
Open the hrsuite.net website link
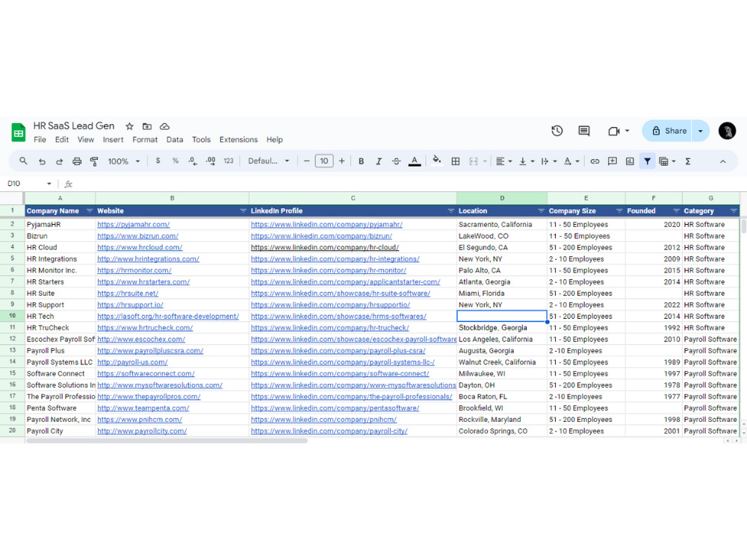pos(128,293)
